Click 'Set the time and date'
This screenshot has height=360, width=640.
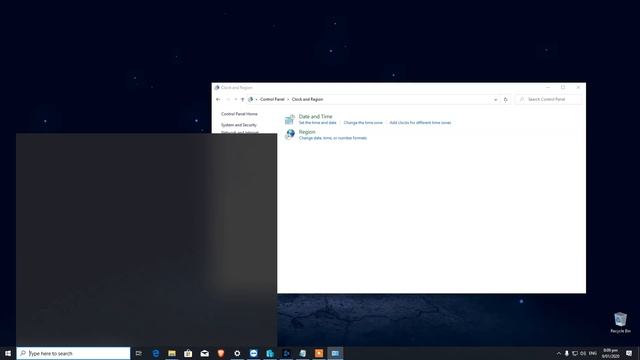pyautogui.click(x=318, y=122)
